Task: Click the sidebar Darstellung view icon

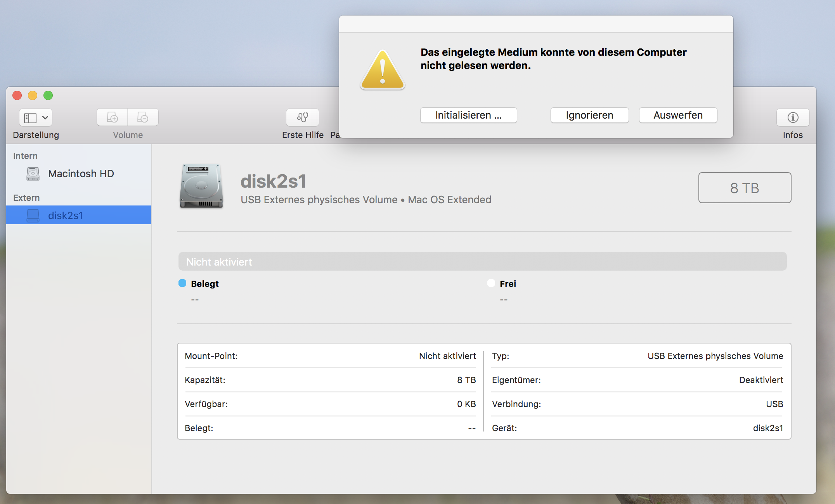Action: coord(30,117)
